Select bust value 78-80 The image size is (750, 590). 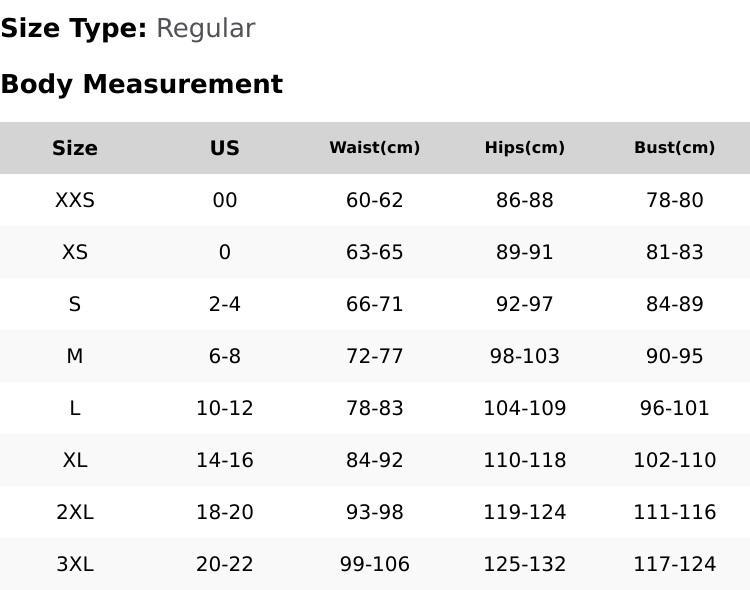click(x=675, y=200)
